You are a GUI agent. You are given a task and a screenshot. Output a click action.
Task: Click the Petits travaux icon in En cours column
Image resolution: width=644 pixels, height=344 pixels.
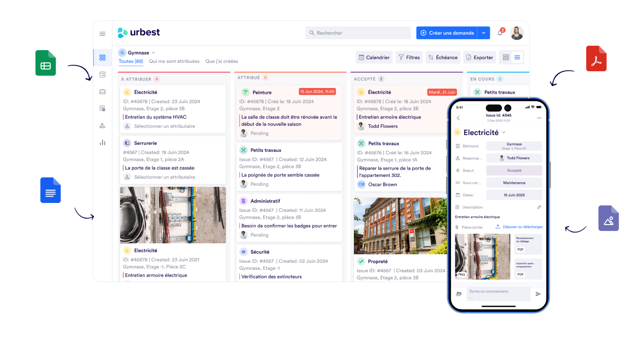[477, 92]
